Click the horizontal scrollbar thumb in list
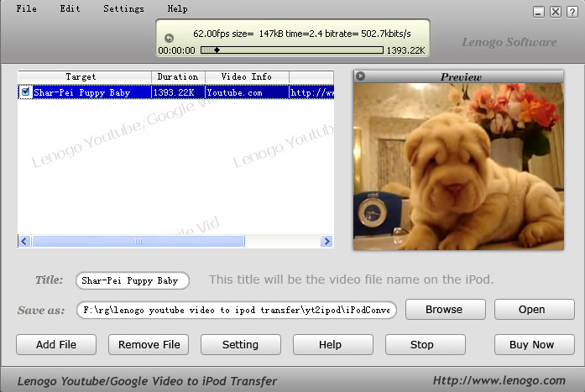Viewport: 585px width, 392px height. [x=138, y=242]
